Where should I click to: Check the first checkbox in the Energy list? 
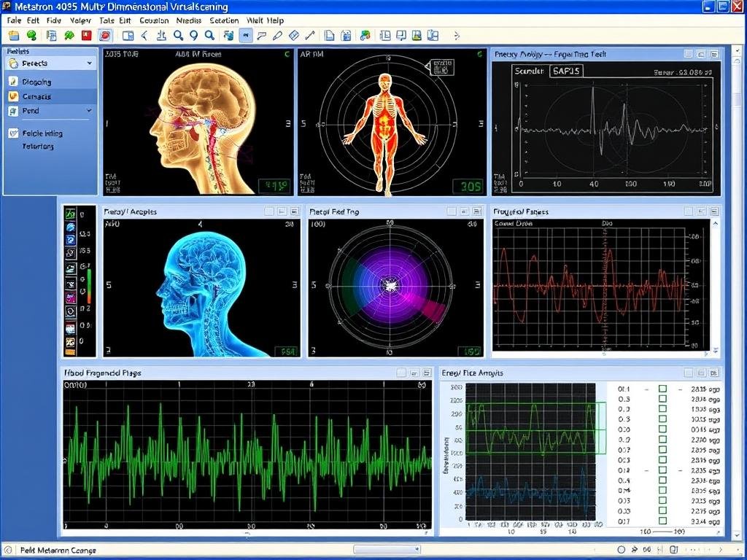coord(662,389)
